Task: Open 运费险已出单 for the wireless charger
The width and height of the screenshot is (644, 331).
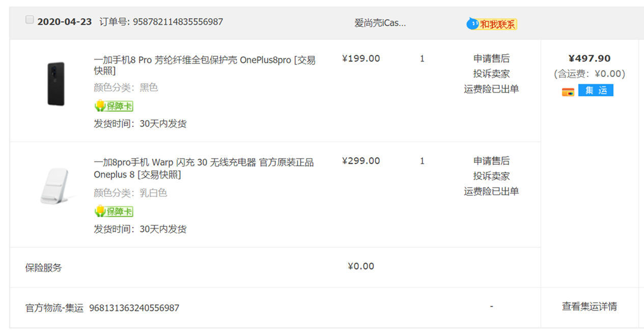Action: point(491,191)
